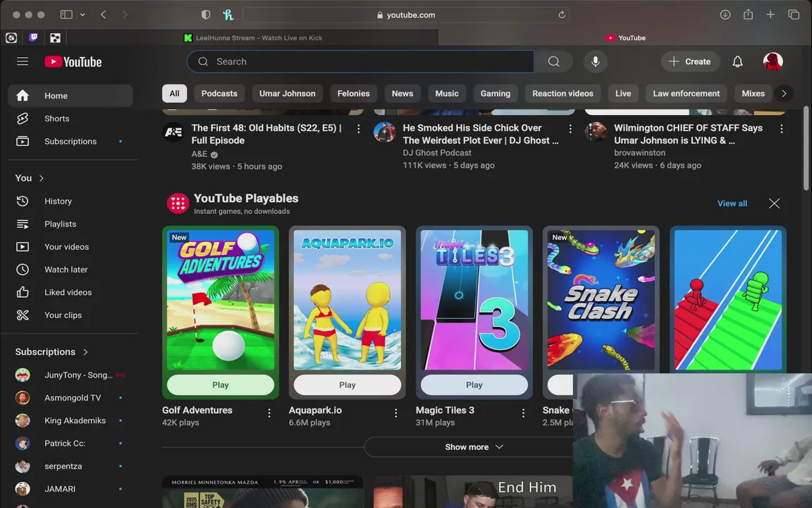The width and height of the screenshot is (812, 508).
Task: Open JunyTony subscription channel
Action: (x=70, y=375)
